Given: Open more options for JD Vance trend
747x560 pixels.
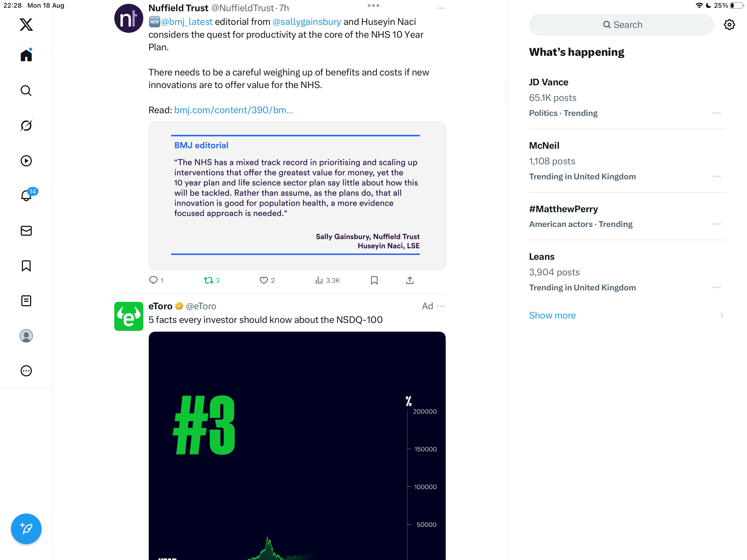Looking at the screenshot, I should tap(717, 113).
